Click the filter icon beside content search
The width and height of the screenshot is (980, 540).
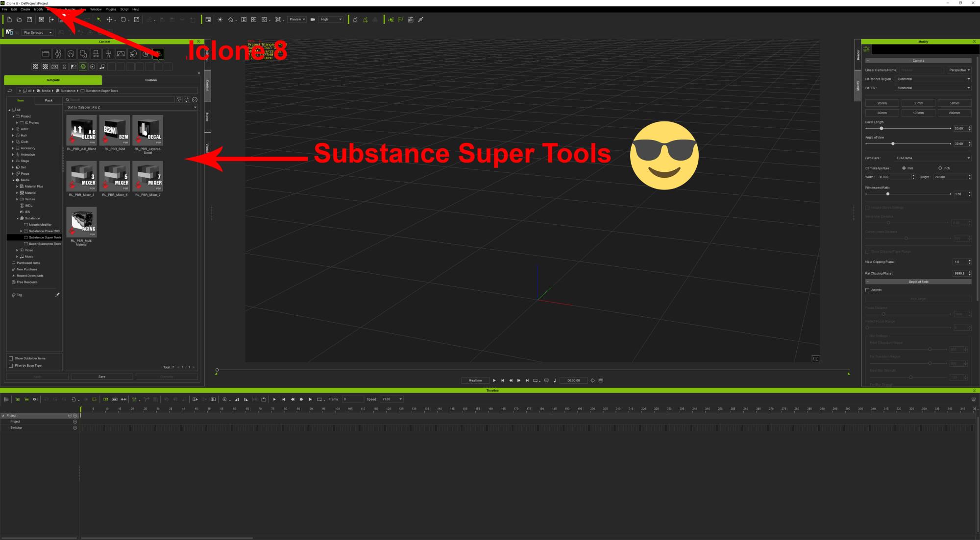179,99
